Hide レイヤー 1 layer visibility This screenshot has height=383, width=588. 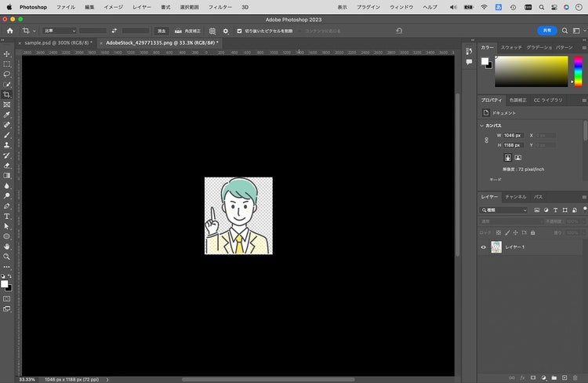484,247
